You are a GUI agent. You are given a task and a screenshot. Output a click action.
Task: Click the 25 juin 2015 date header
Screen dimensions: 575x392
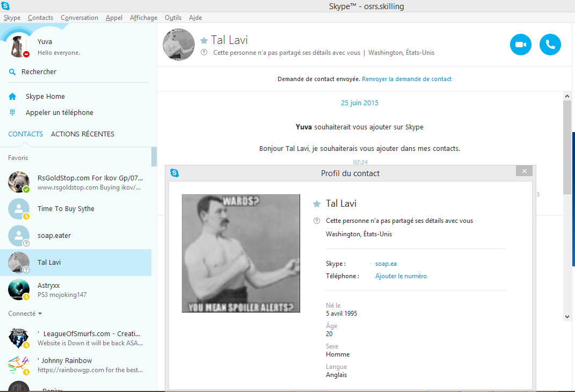[x=359, y=103]
